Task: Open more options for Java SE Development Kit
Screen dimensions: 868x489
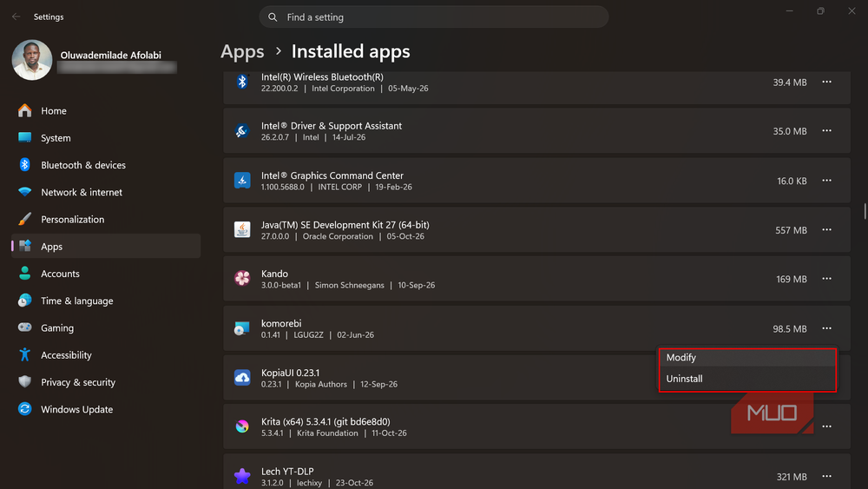Action: point(826,230)
